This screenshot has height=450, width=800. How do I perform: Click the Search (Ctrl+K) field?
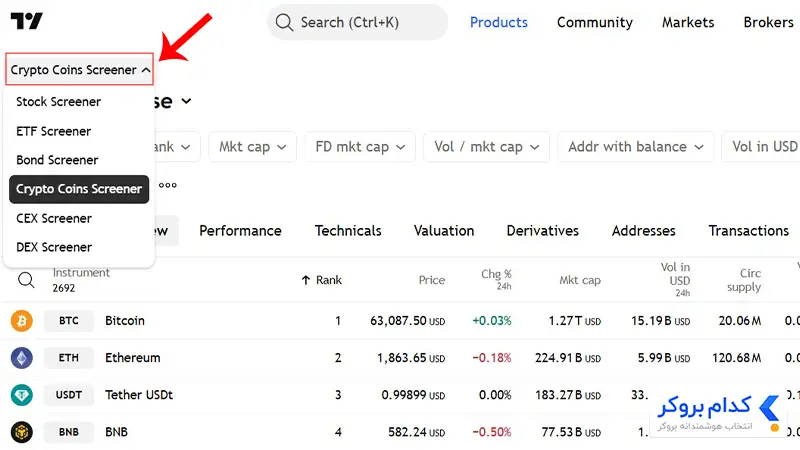[358, 22]
